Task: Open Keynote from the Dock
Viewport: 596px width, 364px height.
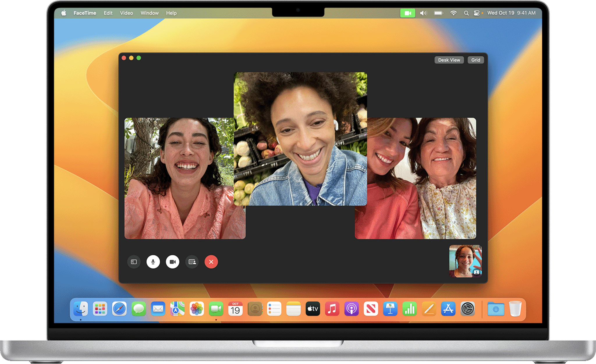Action: [x=390, y=309]
